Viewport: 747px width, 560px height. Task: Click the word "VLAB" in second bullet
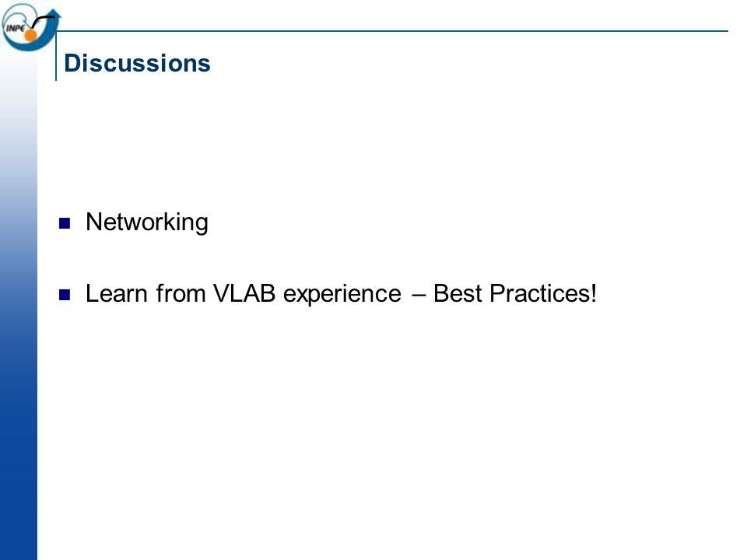[x=244, y=293]
